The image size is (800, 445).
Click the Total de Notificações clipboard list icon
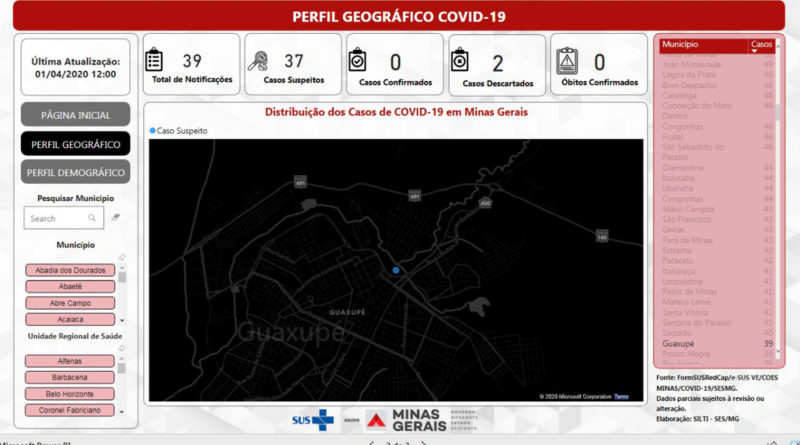click(x=154, y=60)
